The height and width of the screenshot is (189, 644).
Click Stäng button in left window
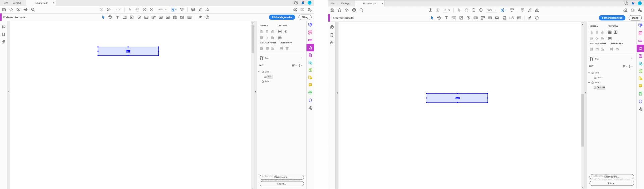[305, 17]
